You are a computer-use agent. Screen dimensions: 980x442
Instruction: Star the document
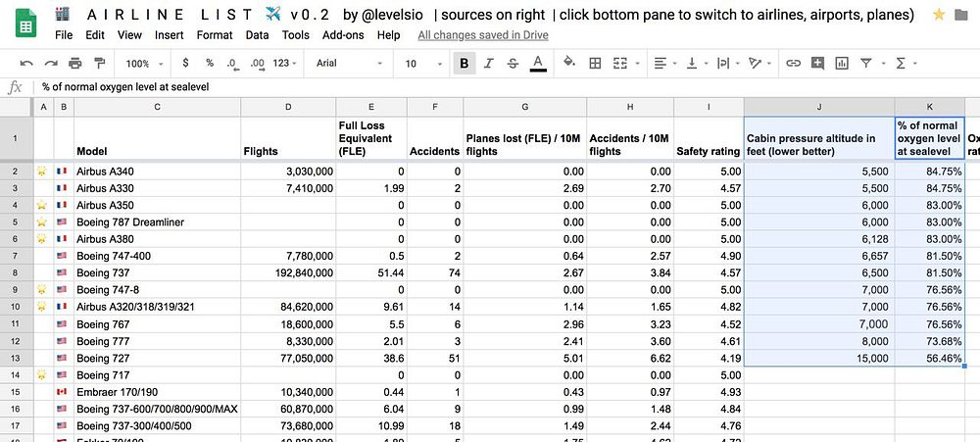pos(939,15)
